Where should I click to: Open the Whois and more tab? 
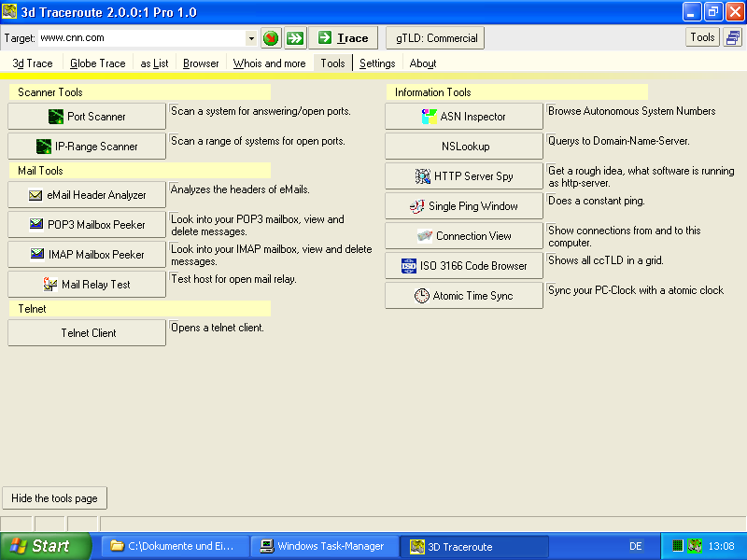(x=269, y=63)
